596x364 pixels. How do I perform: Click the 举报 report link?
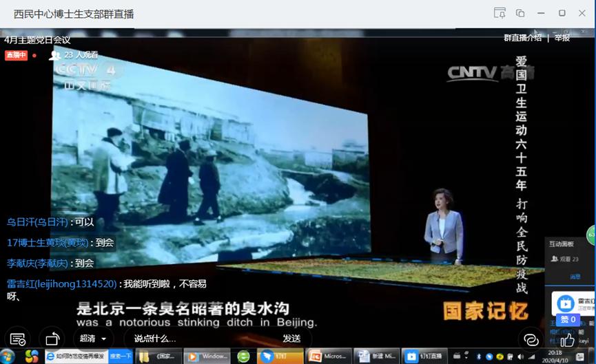(x=562, y=38)
